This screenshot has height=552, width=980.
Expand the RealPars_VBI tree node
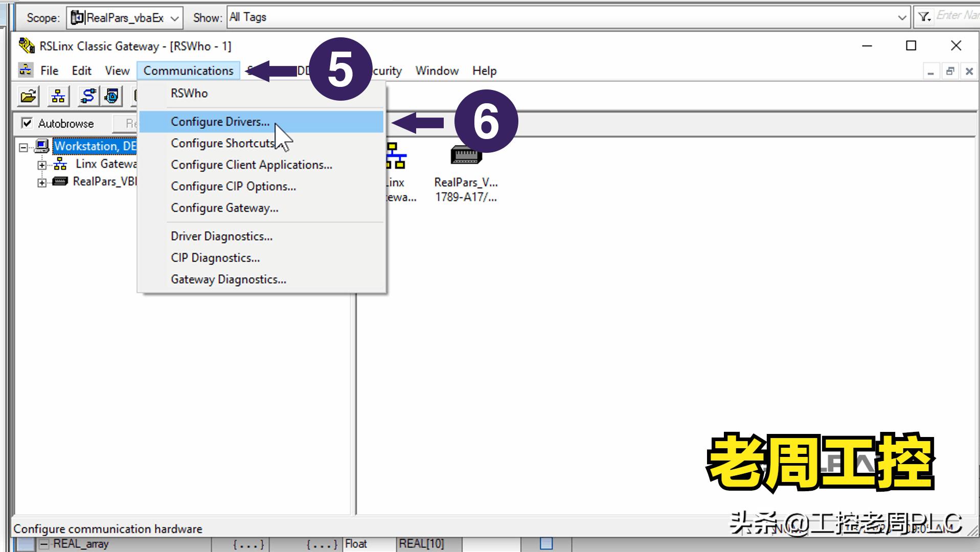click(42, 182)
